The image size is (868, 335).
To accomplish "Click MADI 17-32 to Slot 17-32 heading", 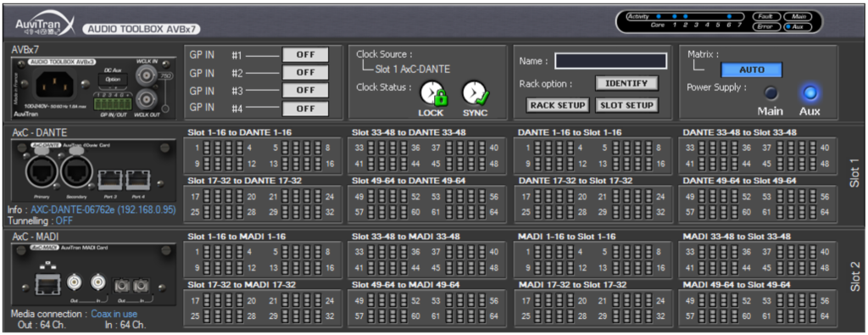I will (572, 285).
